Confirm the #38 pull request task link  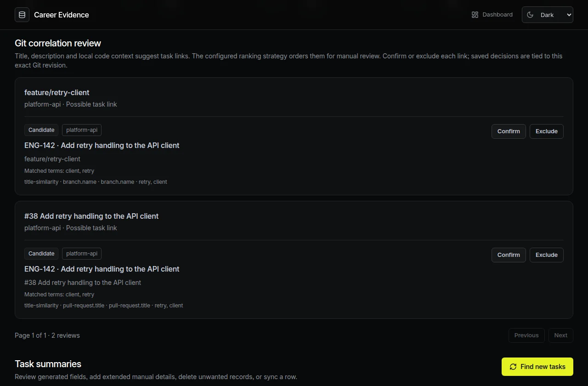tap(509, 255)
